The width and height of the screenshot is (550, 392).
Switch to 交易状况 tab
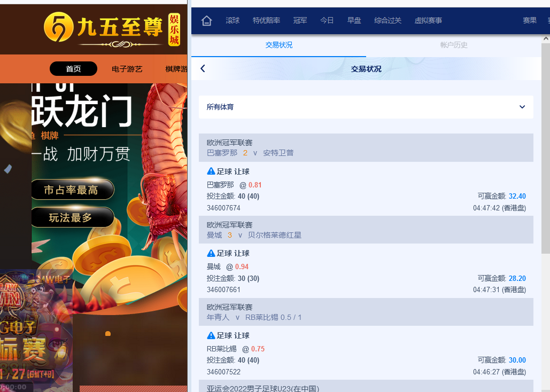pos(279,45)
